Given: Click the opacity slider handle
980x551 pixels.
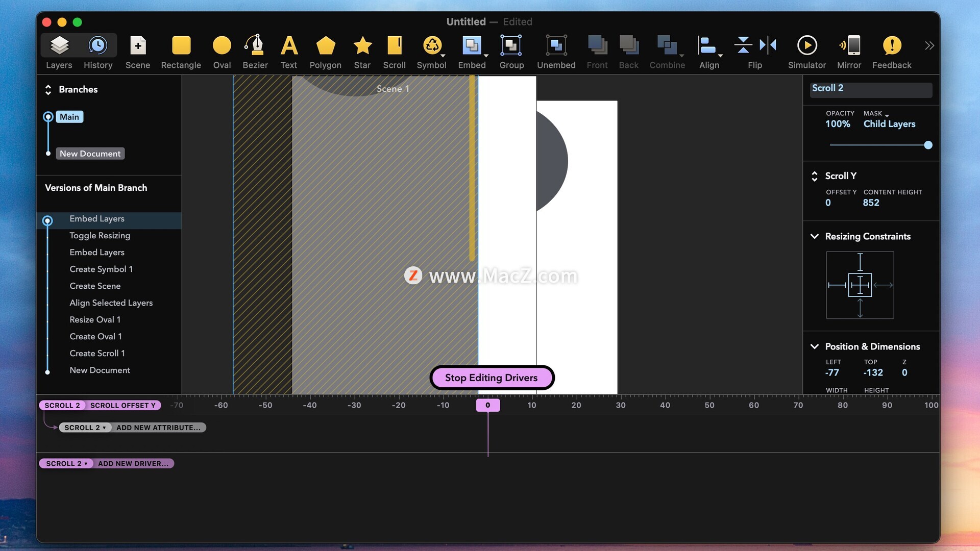Looking at the screenshot, I should coord(928,145).
